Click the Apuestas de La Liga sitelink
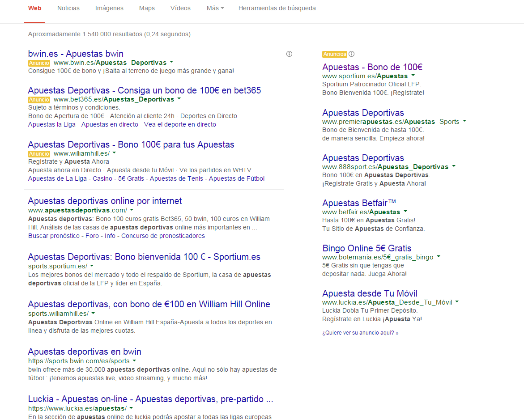 pyautogui.click(x=57, y=178)
